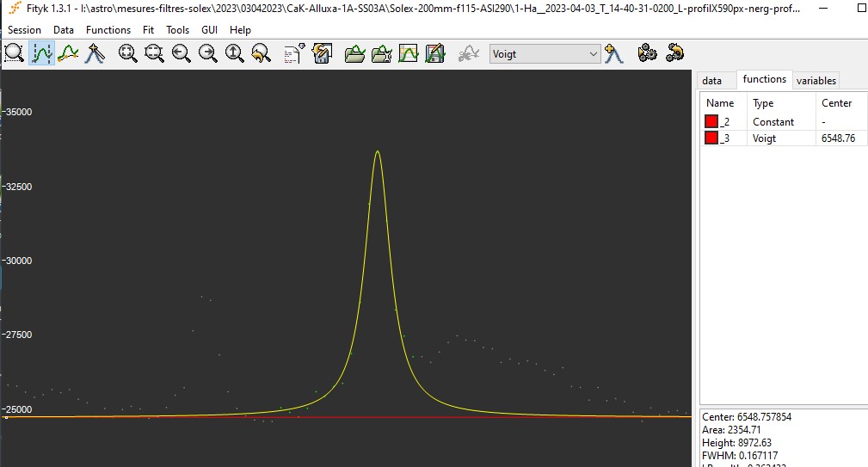Image resolution: width=868 pixels, height=467 pixels.
Task: Open the Functions menu
Action: coord(108,30)
